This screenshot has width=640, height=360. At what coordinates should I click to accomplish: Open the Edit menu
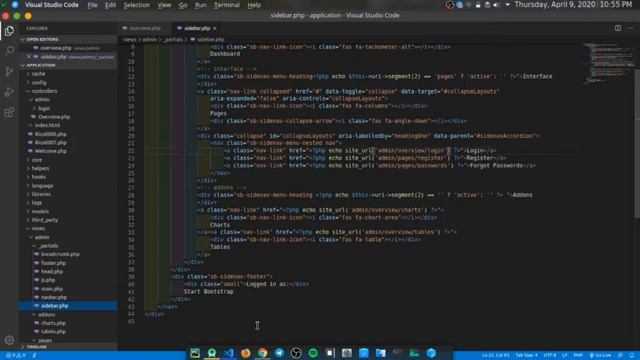[x=110, y=5]
